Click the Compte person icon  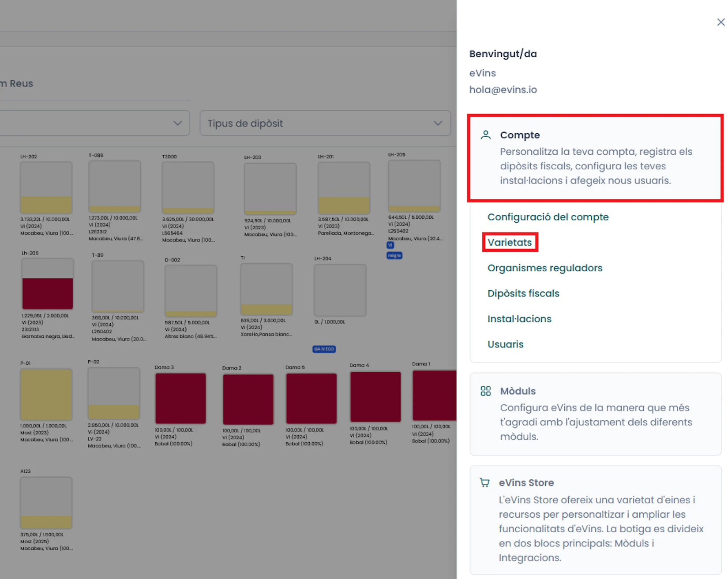coord(485,135)
